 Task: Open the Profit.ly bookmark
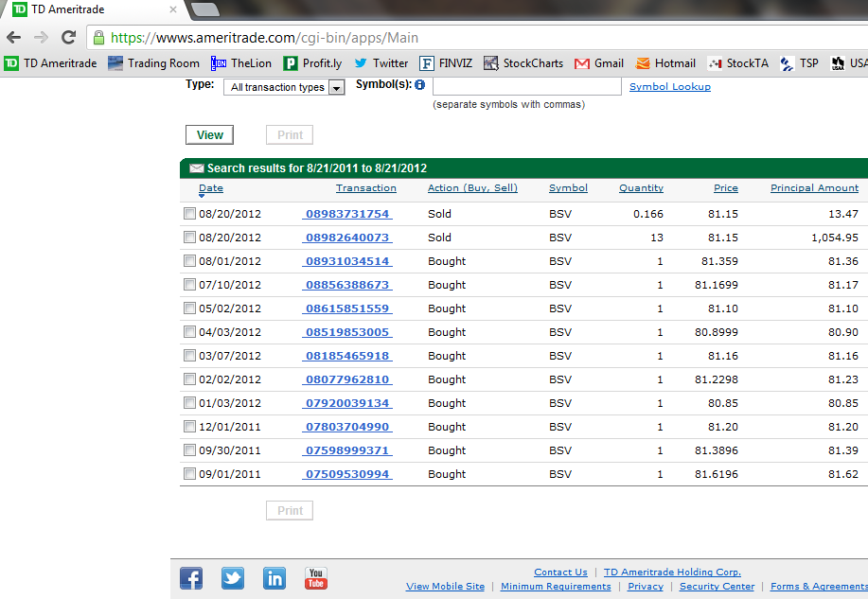(312, 63)
